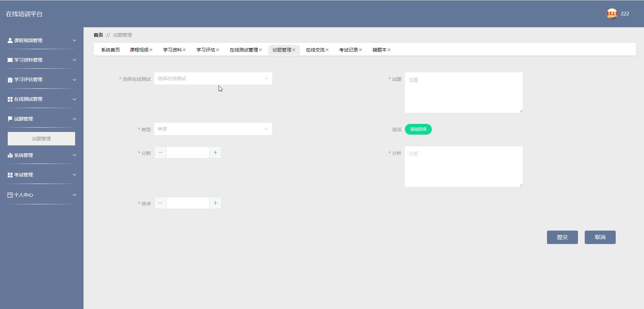644x309 pixels.
Task: Click the 分数 number input field
Action: point(188,152)
